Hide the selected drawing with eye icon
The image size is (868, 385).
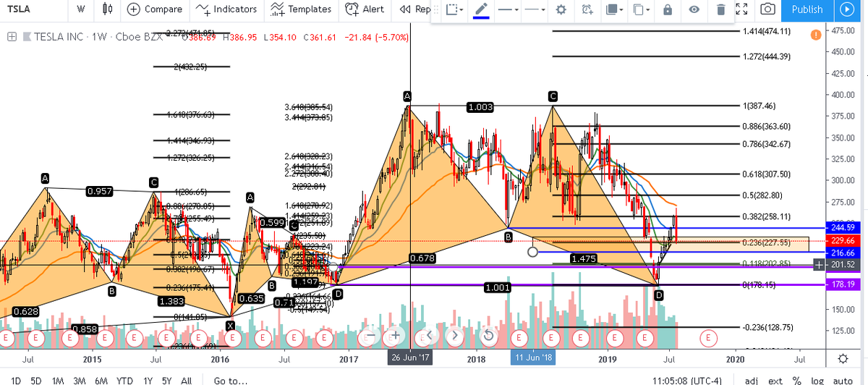tap(694, 10)
